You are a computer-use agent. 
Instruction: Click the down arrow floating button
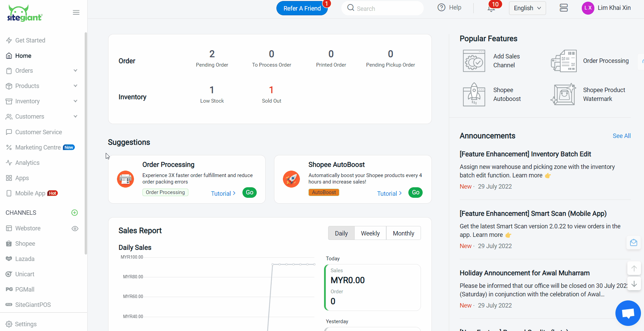(x=634, y=284)
